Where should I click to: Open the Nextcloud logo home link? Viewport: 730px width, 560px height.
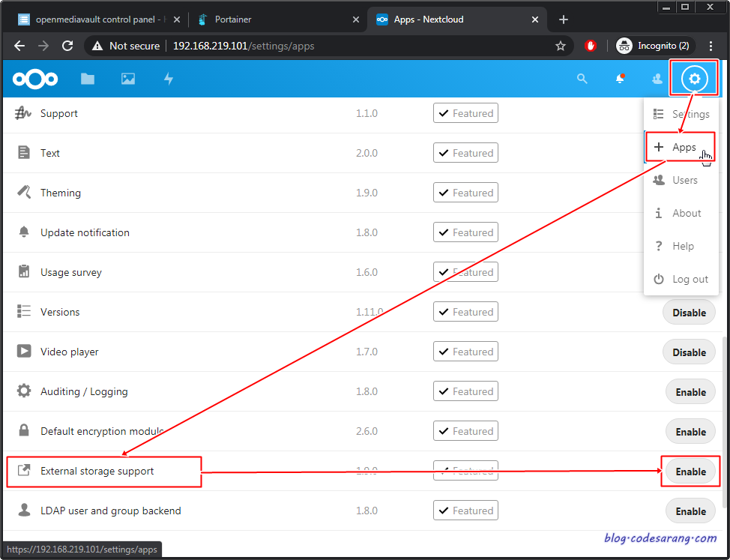click(x=35, y=79)
